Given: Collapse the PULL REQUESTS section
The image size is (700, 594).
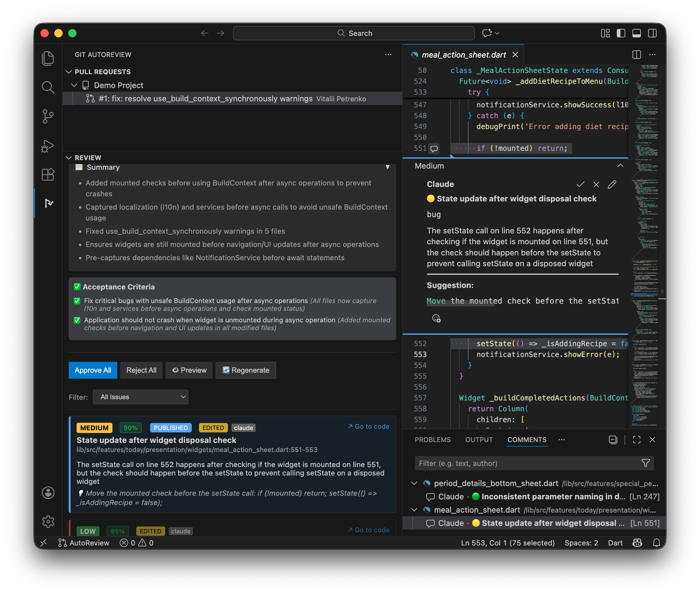Looking at the screenshot, I should pos(69,71).
